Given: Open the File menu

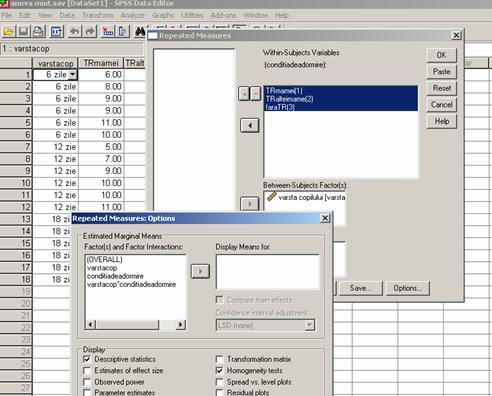Looking at the screenshot, I should click(6, 15).
